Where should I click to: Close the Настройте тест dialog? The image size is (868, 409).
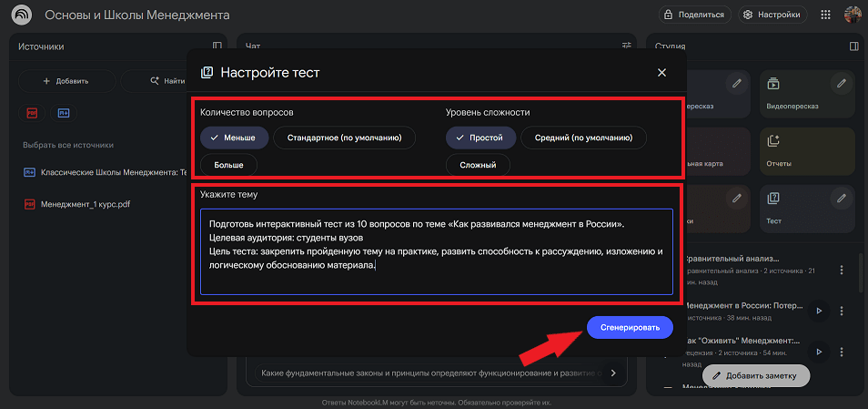click(661, 73)
